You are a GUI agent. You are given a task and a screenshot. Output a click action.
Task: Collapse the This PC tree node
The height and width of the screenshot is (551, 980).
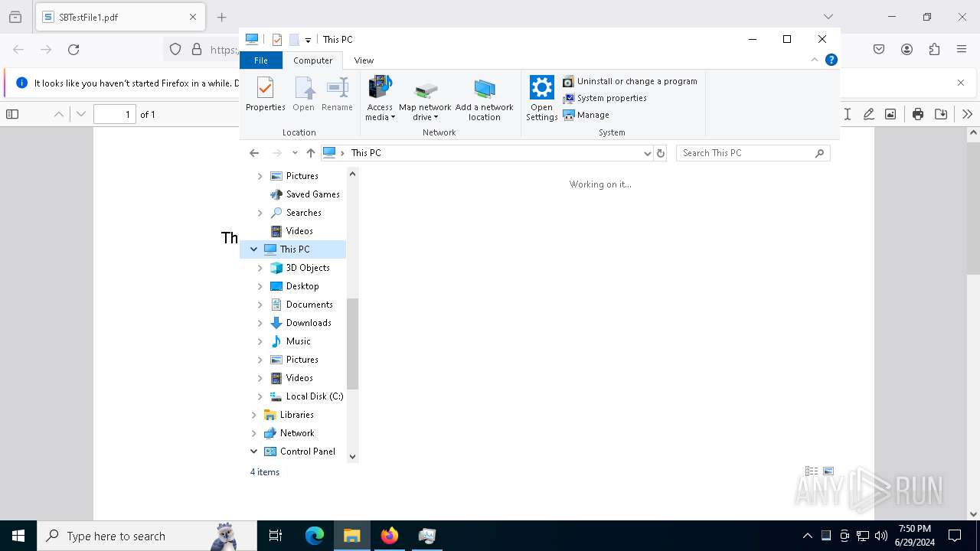tap(254, 249)
